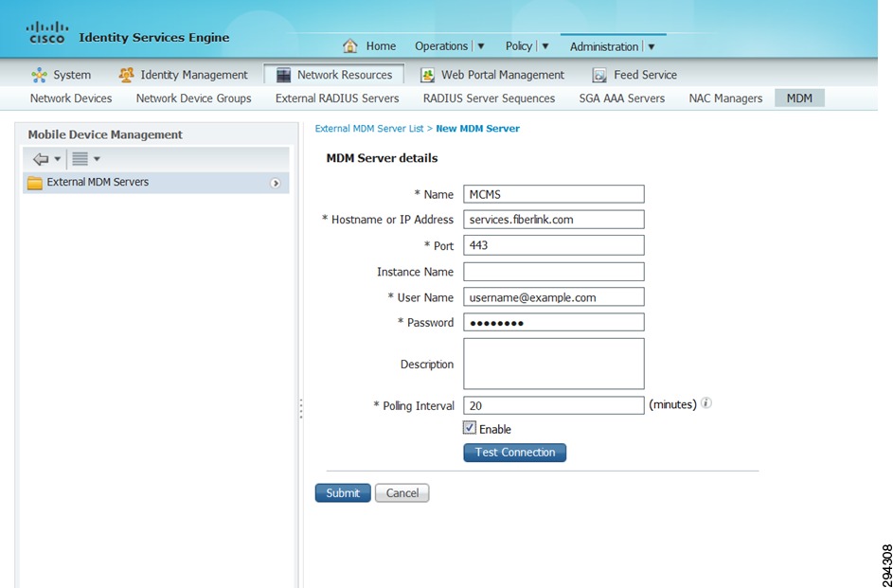Click the Port field containing 443
Screen dimensions: 893x588
(554, 245)
